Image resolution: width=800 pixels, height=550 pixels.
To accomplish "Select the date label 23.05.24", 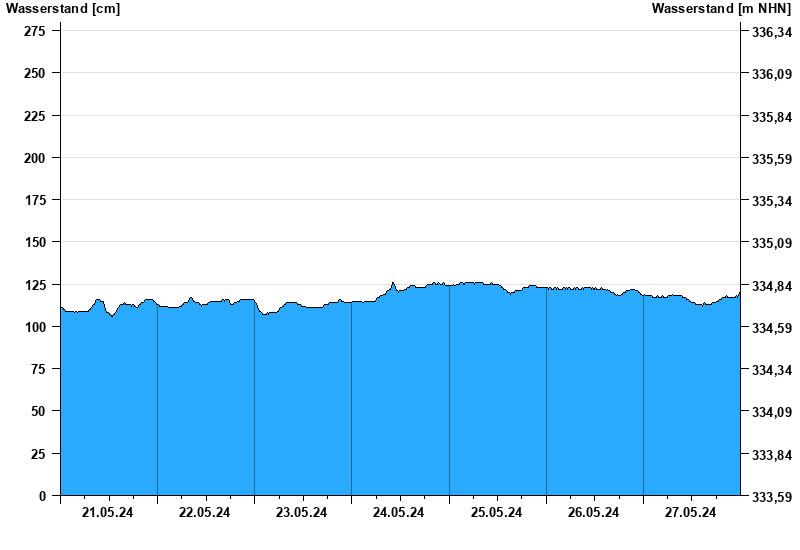I will point(301,512).
